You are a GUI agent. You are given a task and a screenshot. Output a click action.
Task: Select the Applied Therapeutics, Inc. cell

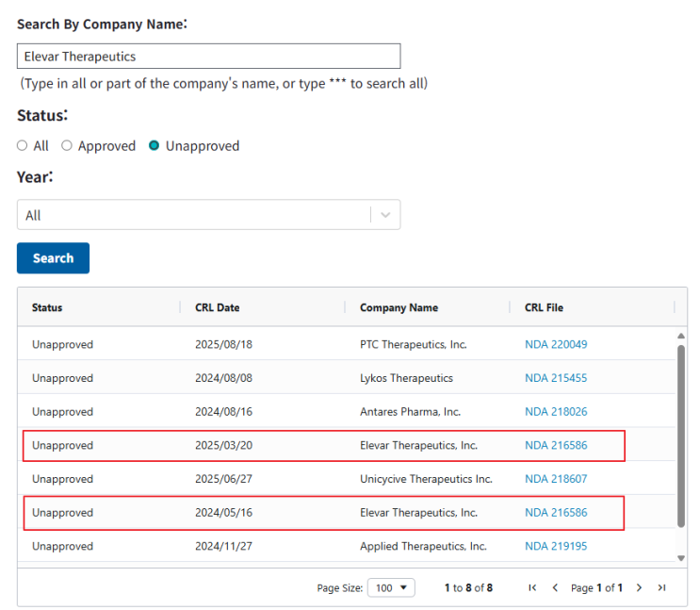pos(423,546)
